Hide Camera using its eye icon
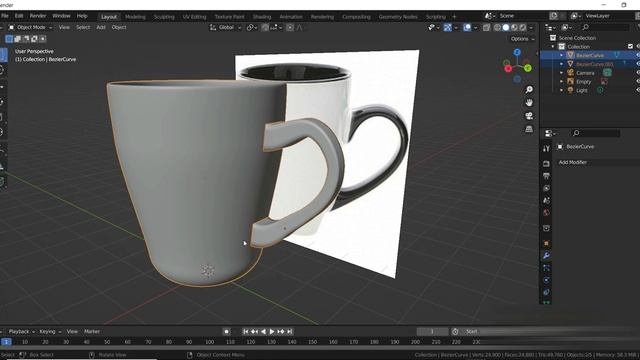Screen dimensions: 640x360 click(638, 73)
